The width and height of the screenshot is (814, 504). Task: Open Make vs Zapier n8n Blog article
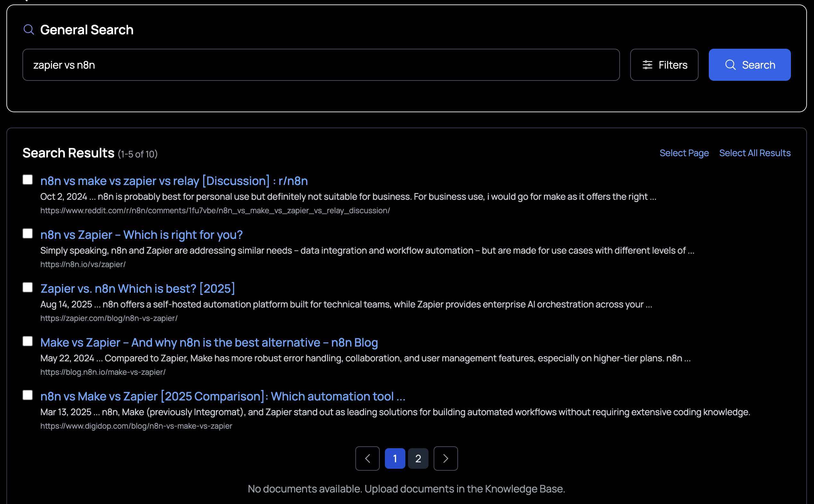209,343
